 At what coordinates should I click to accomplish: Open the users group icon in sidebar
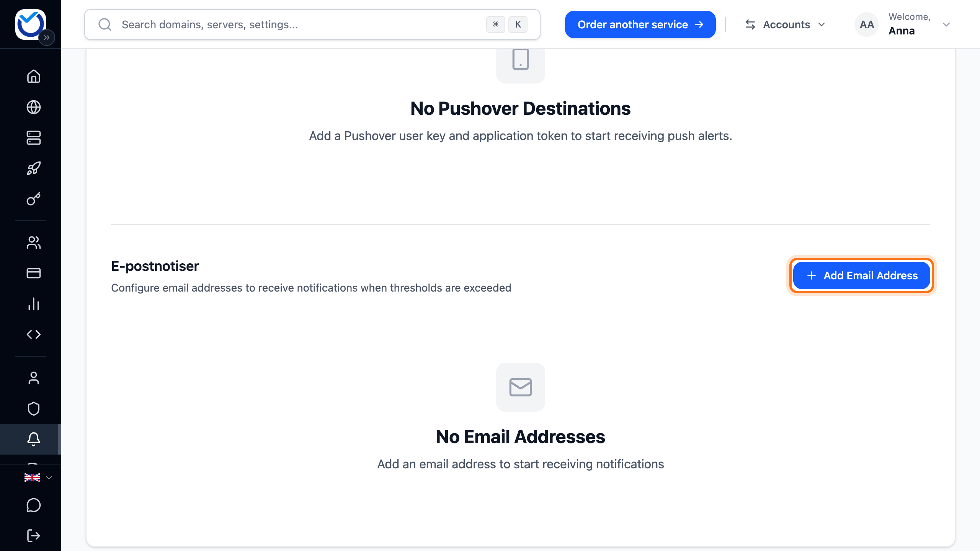tap(34, 243)
